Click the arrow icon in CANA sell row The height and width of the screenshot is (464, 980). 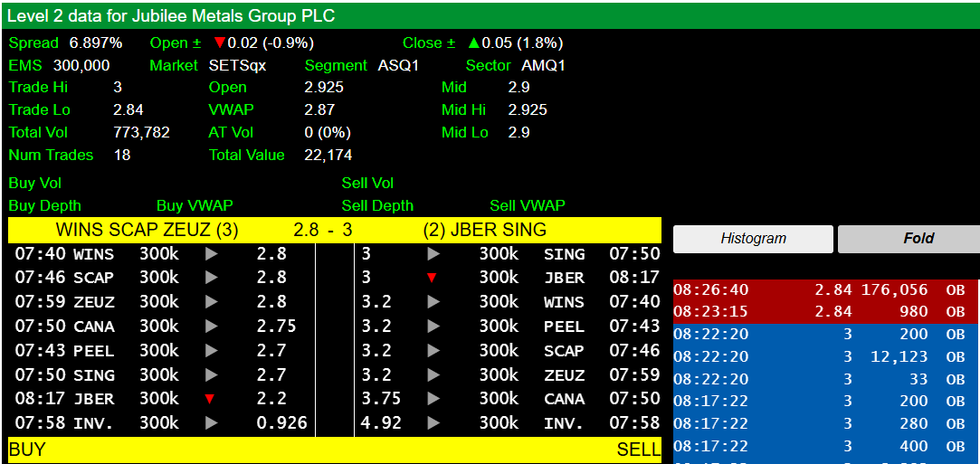coord(433,399)
